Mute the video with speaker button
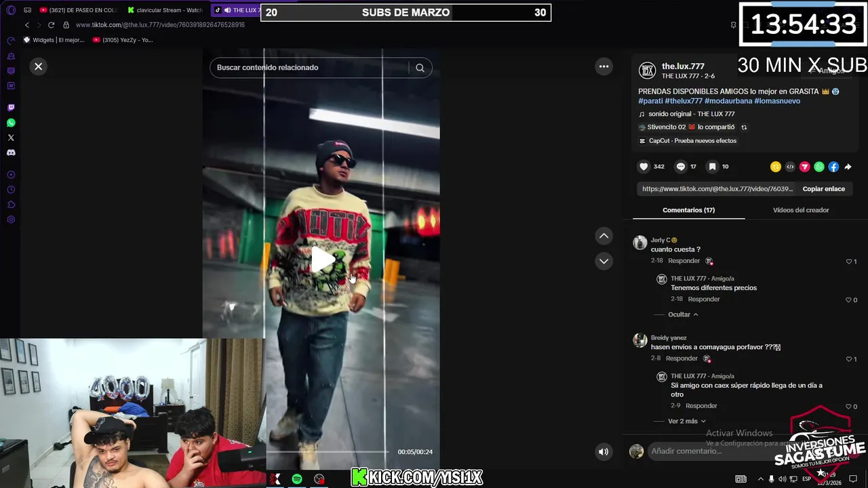The height and width of the screenshot is (488, 868). [x=603, y=452]
